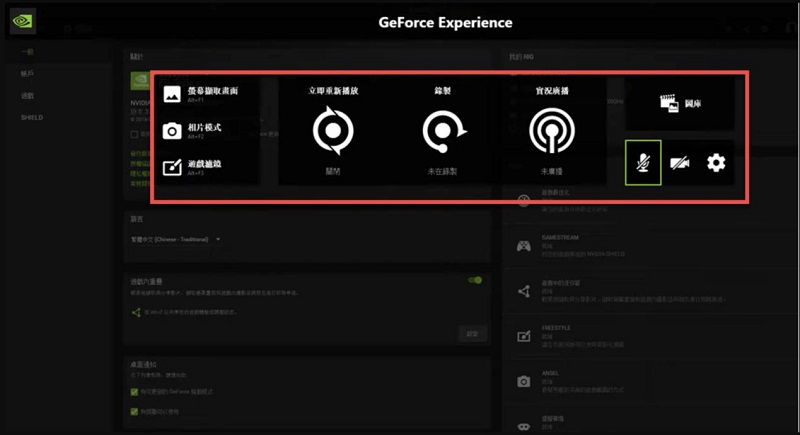Open overlay settings gear
The image size is (800, 435).
point(716,163)
